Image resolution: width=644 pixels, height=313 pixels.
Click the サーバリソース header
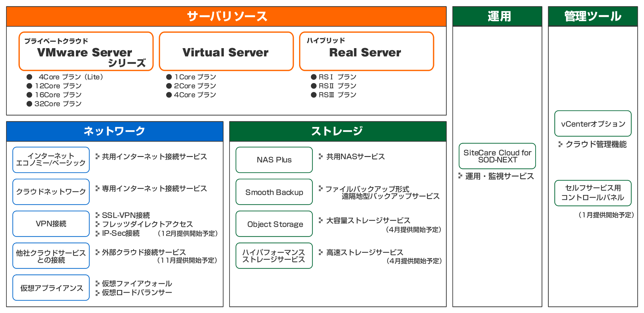(x=227, y=16)
